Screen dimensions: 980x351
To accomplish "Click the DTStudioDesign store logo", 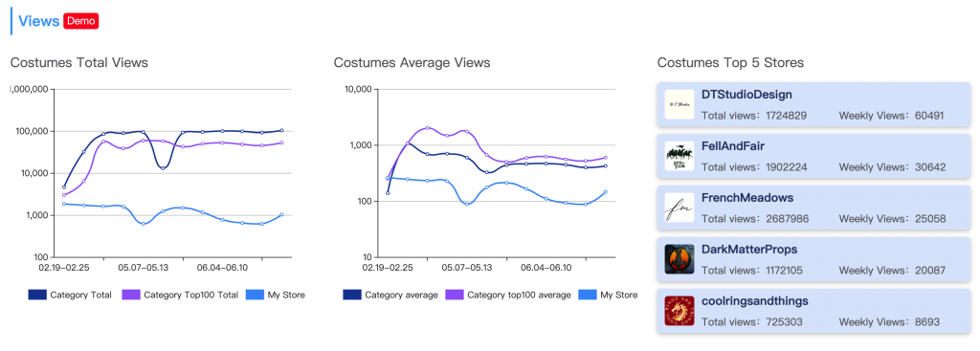I will [x=679, y=104].
